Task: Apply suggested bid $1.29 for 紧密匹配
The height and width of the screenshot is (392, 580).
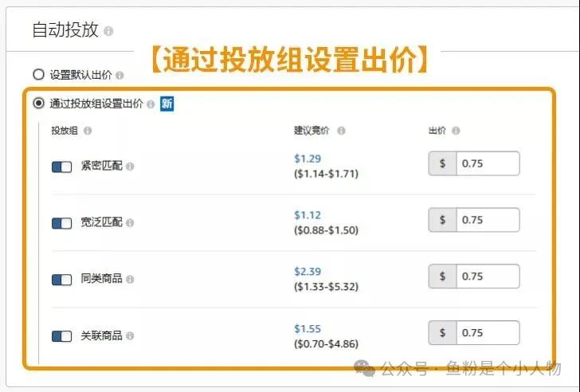Action: pyautogui.click(x=308, y=159)
